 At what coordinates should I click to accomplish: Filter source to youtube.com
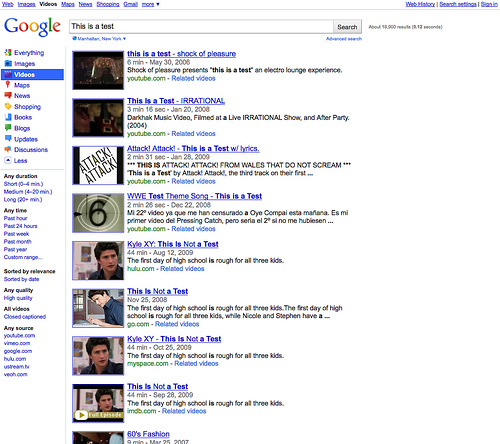pyautogui.click(x=19, y=335)
